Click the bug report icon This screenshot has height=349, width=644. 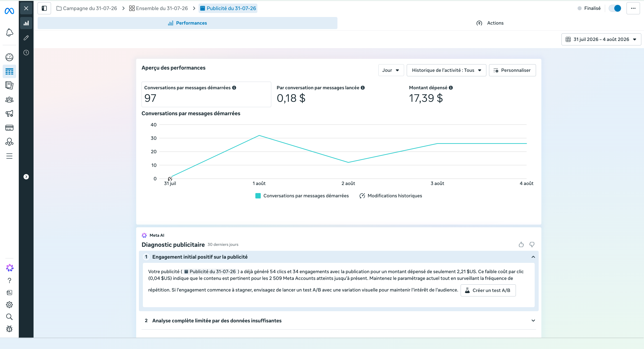coord(9,329)
